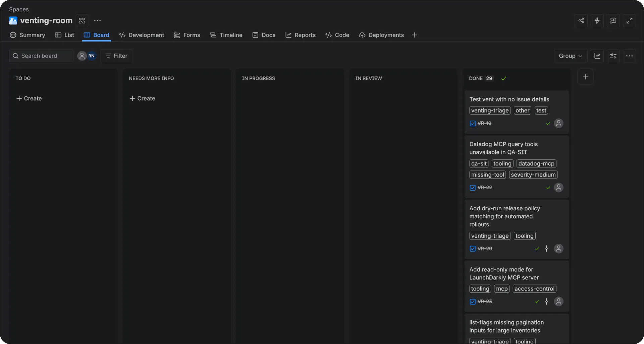Open the team members icon beside venting-room

[82, 21]
